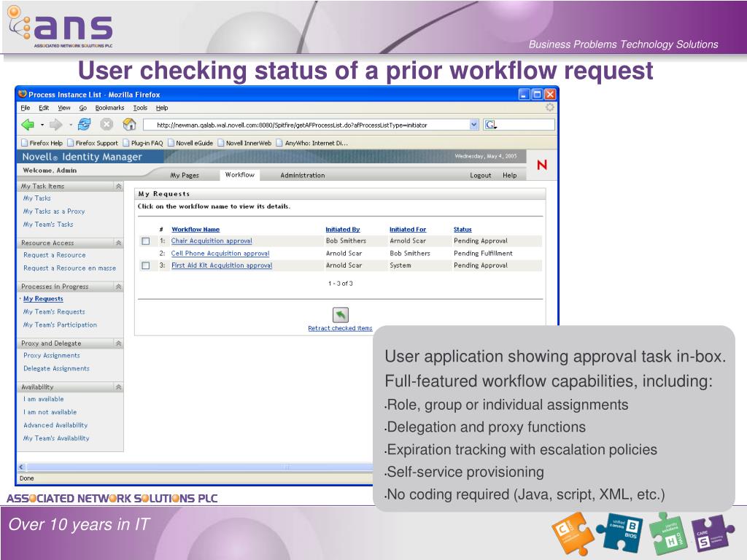Reload the page with the refresh icon
This screenshot has width=747, height=560.
click(85, 124)
